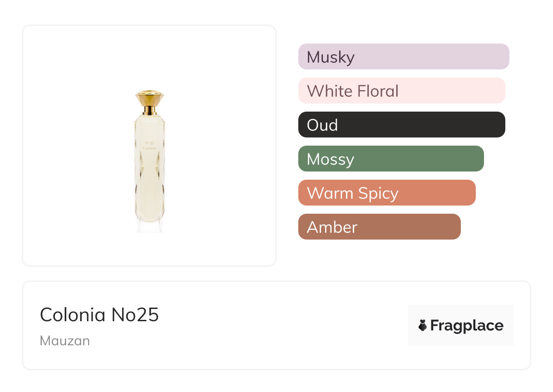Select the Musky accord bar
Viewport: 553px width, 392px height.
coord(403,57)
